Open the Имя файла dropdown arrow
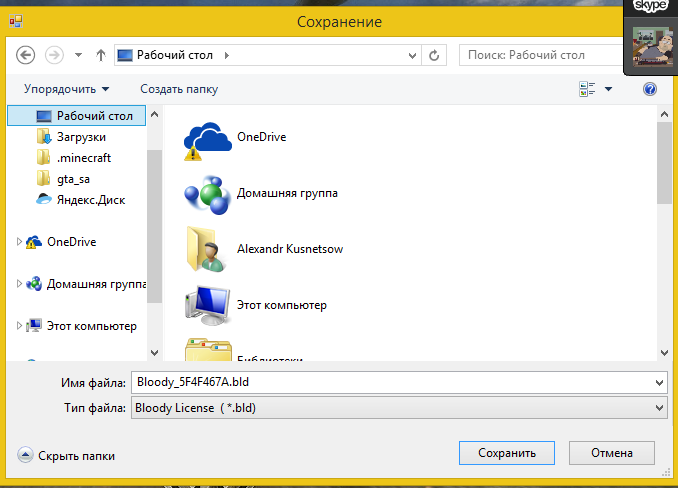Image resolution: width=678 pixels, height=488 pixels. click(x=658, y=382)
